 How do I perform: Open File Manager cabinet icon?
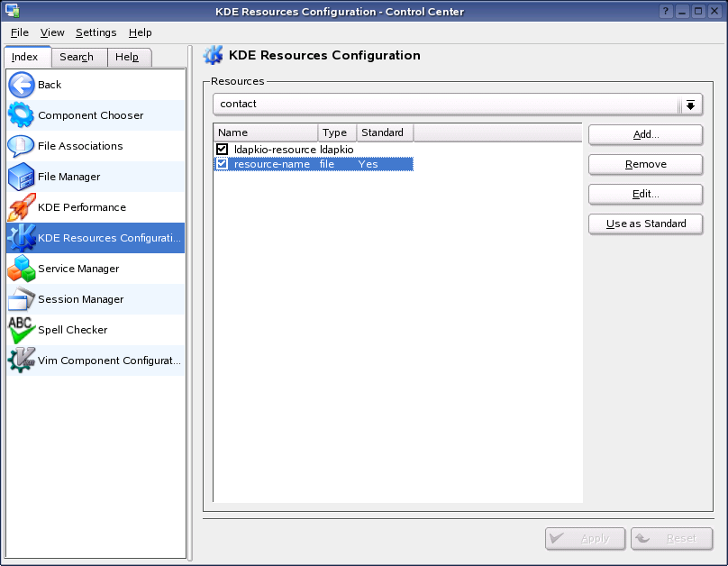tap(22, 177)
